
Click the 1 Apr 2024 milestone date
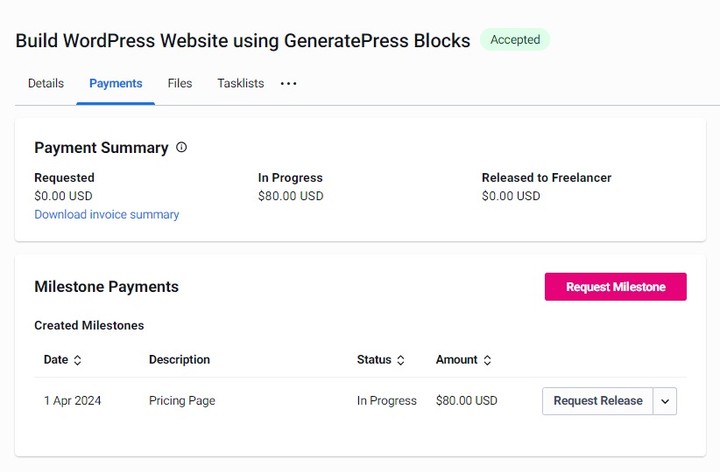click(72, 401)
